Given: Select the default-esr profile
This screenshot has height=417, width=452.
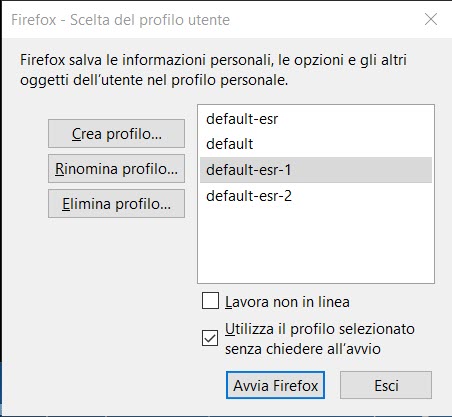Looking at the screenshot, I should point(316,119).
